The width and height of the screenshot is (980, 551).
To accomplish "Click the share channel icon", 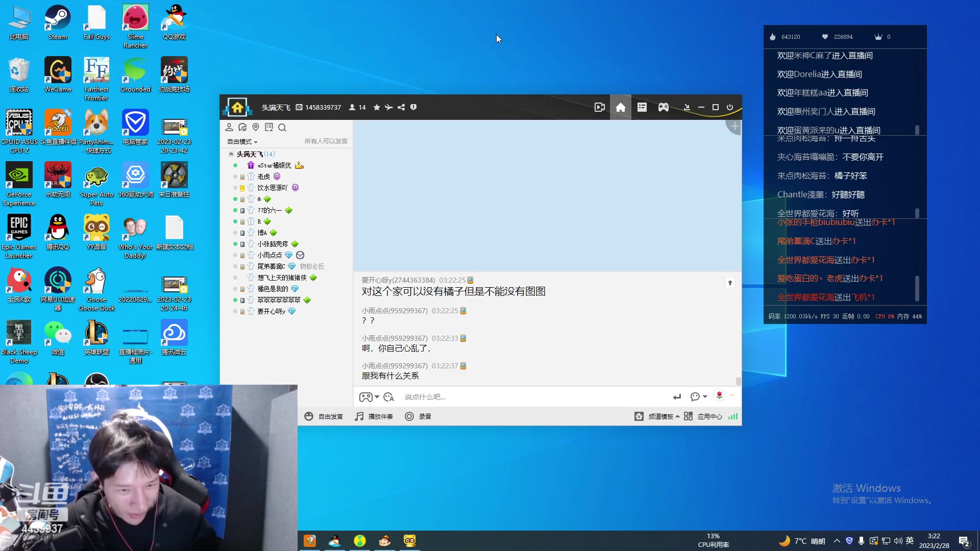I will coord(401,107).
